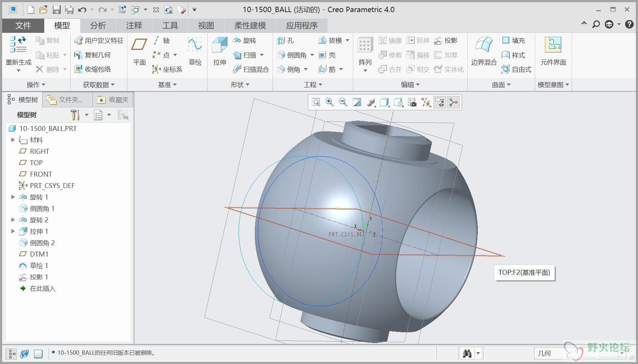Select 草绘 1 in the model tree
The height and width of the screenshot is (364, 638).
point(34,266)
